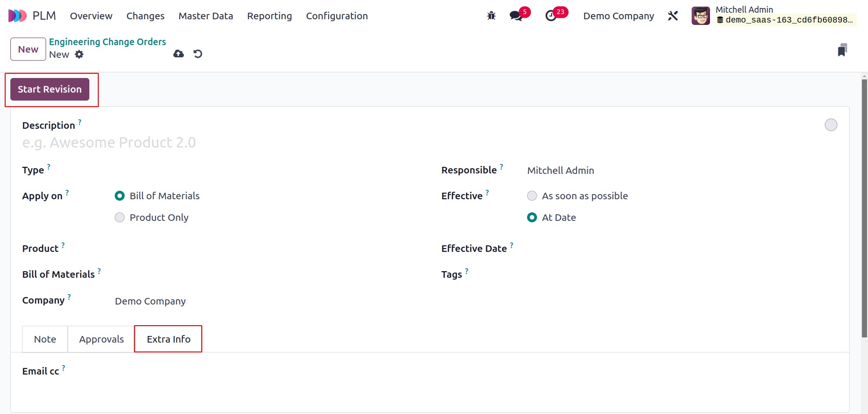
Task: Click the PLM app logo
Action: (x=18, y=16)
